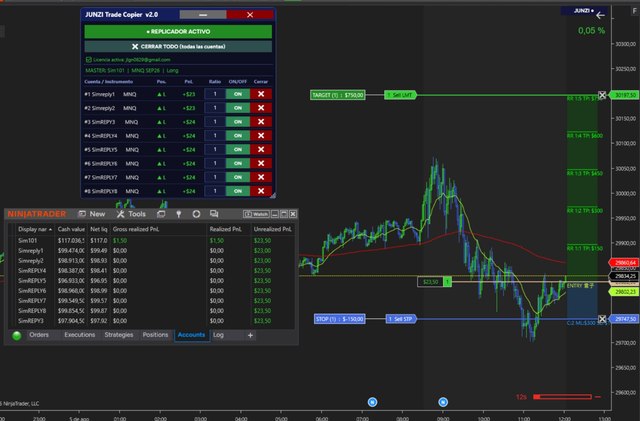Click the second news marker on the time axis
Image resolution: width=640 pixels, height=421 pixels.
pos(443,402)
